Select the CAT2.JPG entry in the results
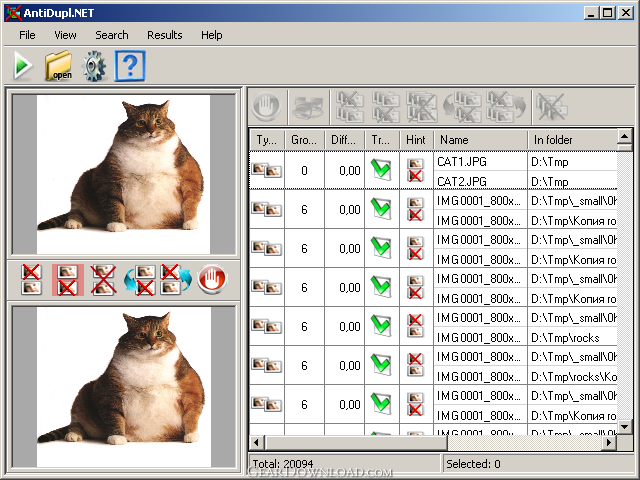The height and width of the screenshot is (480, 640). coord(462,181)
